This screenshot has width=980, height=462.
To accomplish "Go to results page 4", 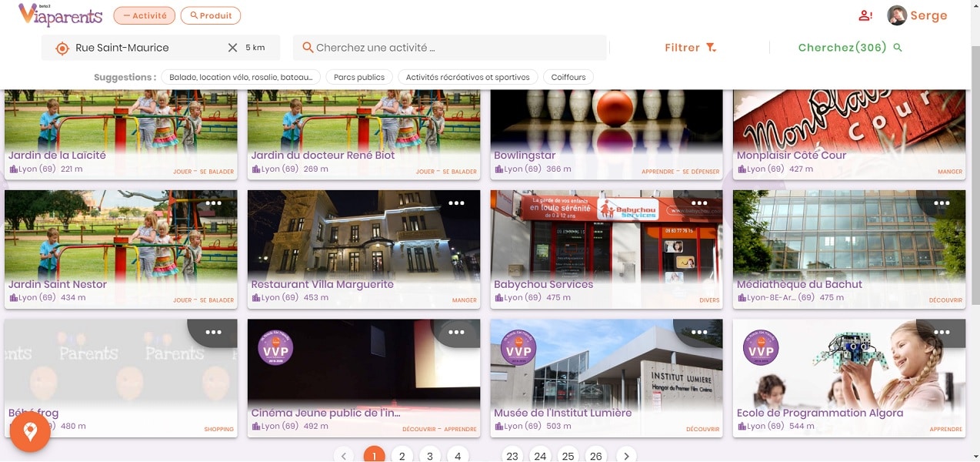I will coord(457,456).
